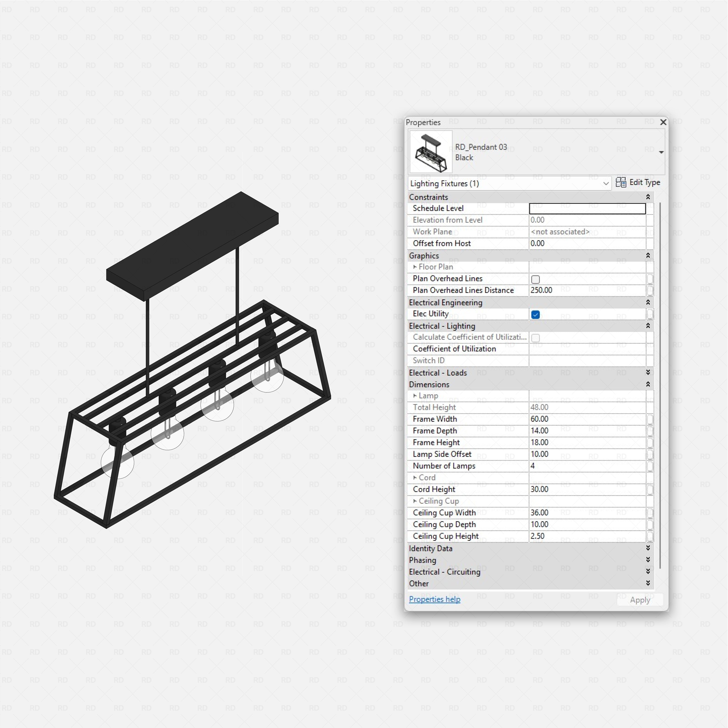Screen dimensions: 728x728
Task: Expand the Identity Data section
Action: [648, 548]
